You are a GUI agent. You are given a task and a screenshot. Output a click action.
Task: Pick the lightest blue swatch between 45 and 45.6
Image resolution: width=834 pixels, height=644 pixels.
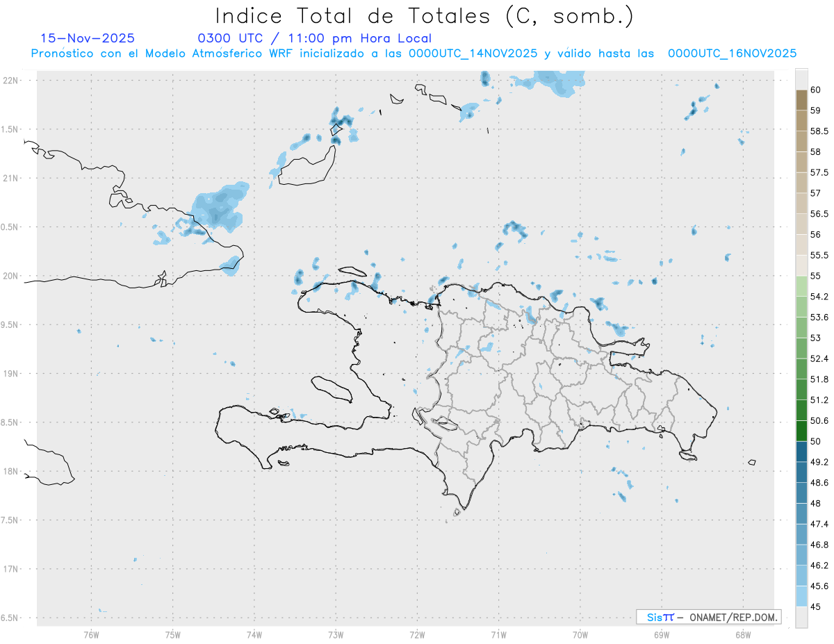click(801, 597)
